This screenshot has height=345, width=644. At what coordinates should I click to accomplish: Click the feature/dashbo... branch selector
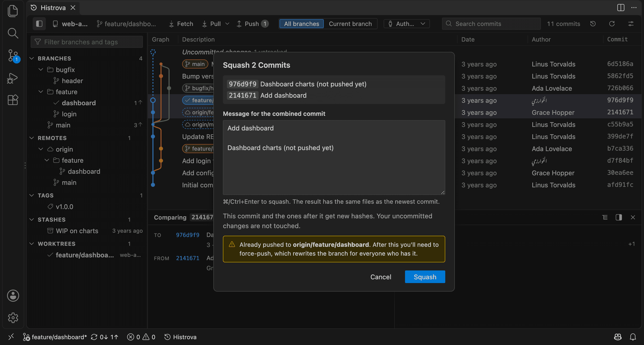tap(127, 24)
